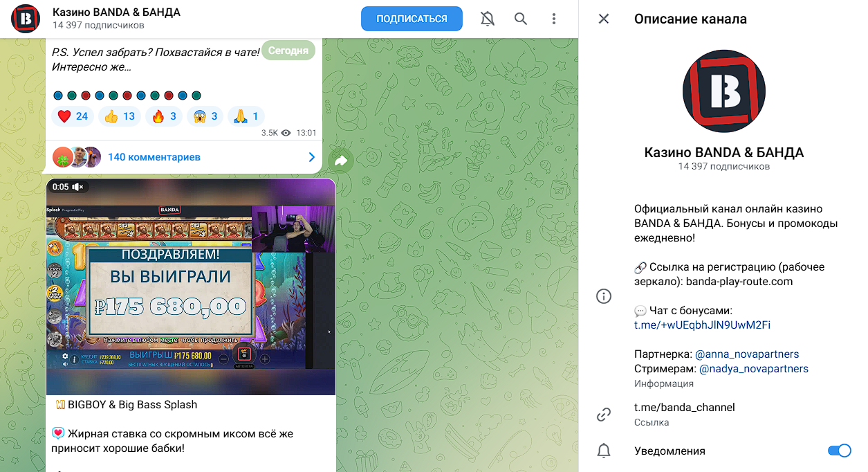Toggle the Уведомления switch
This screenshot has width=868, height=472.
840,451
